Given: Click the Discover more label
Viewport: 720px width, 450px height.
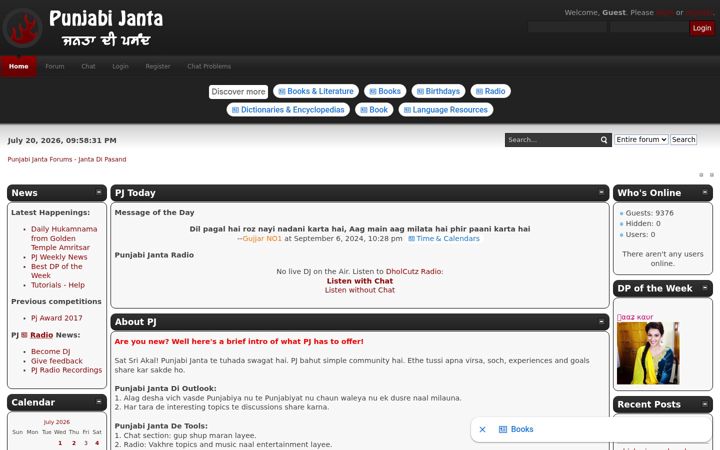Looking at the screenshot, I should click(x=238, y=92).
